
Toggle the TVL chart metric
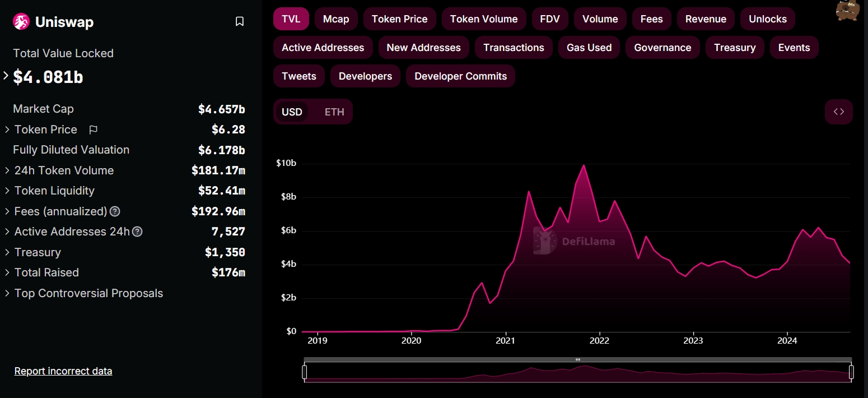pos(291,19)
